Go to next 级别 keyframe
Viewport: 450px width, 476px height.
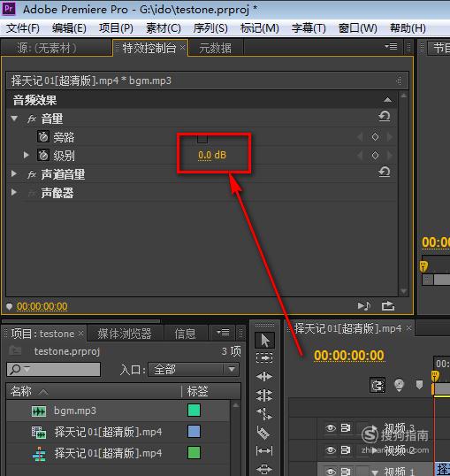[389, 156]
